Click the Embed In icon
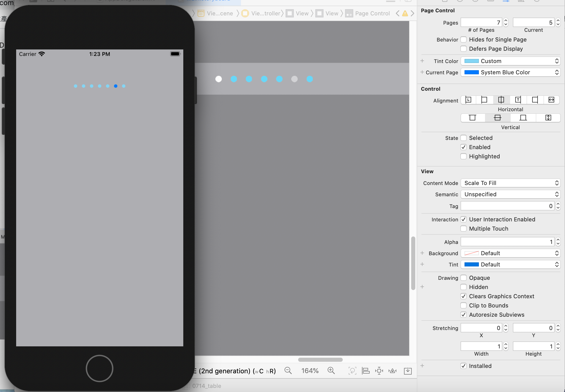Viewport: 565px width, 392px height. click(408, 371)
